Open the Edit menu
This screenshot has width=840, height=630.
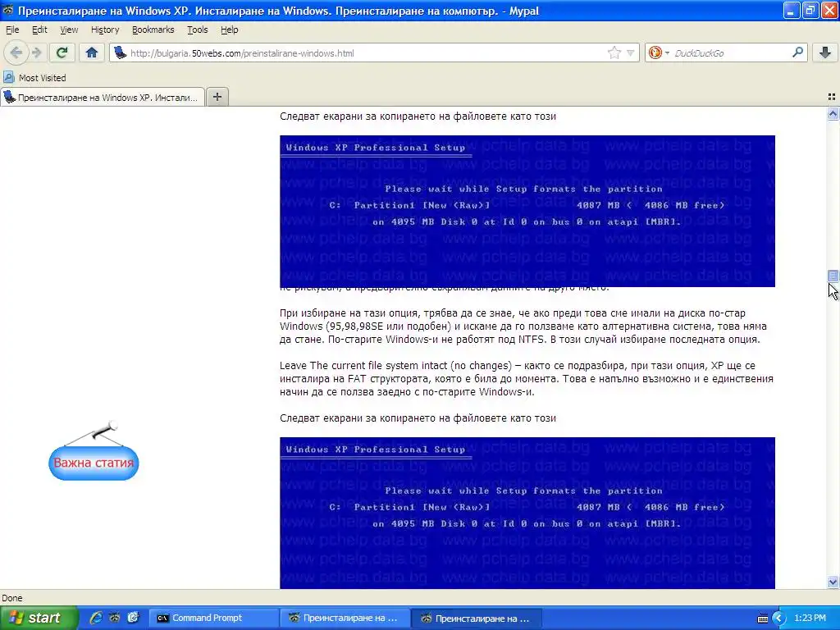39,30
